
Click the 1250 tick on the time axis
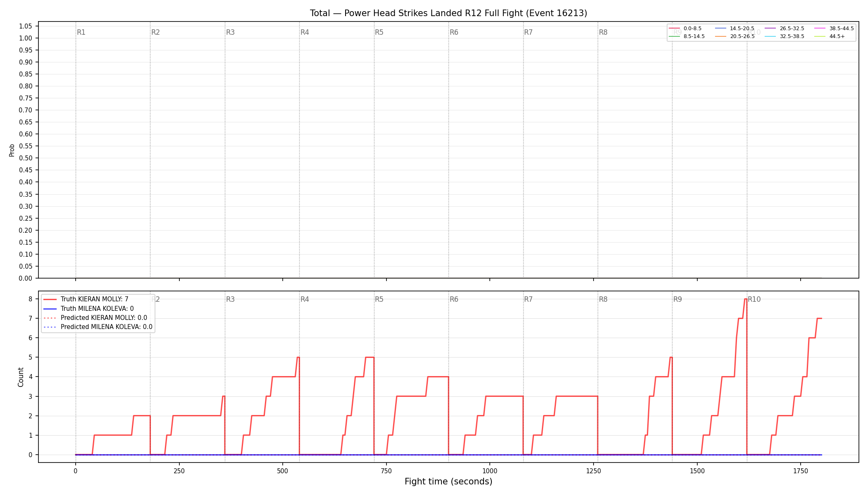coord(594,471)
